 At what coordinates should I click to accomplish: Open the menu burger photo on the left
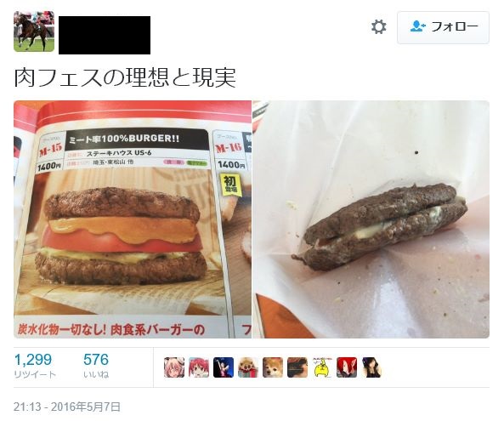click(133, 219)
